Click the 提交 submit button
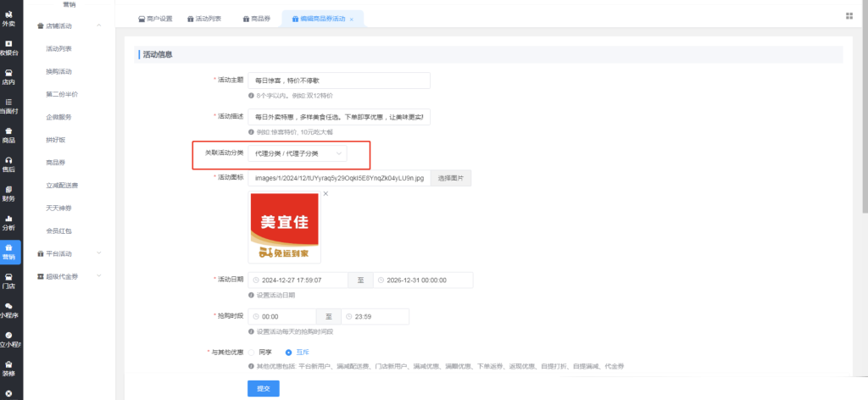868x400 pixels. [x=263, y=388]
